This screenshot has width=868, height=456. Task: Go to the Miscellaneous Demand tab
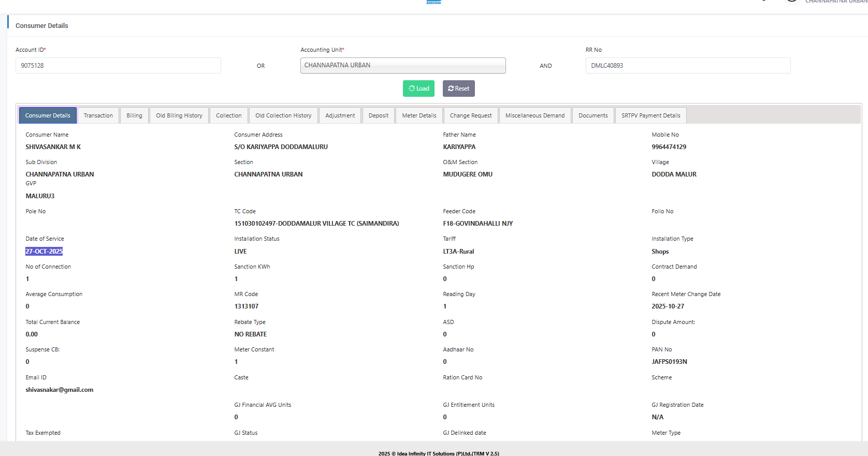pos(535,115)
